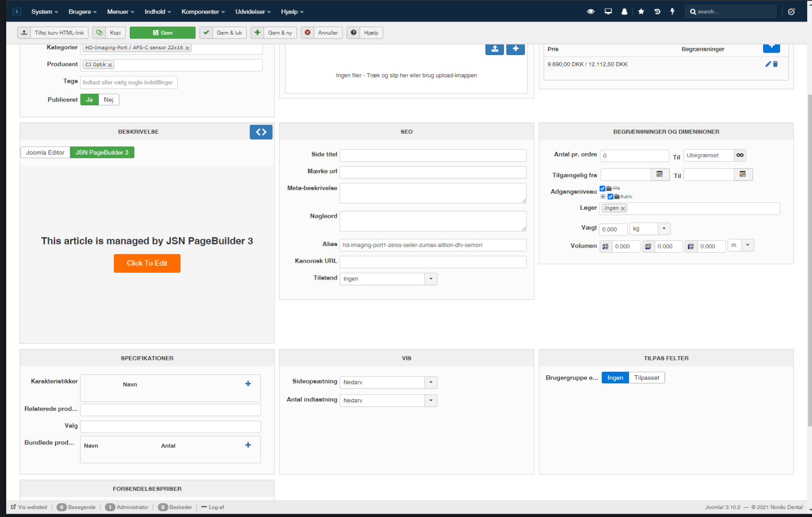Add a Karakteristikker entry with plus icon
Screen dimensions: 812x517
click(248, 383)
